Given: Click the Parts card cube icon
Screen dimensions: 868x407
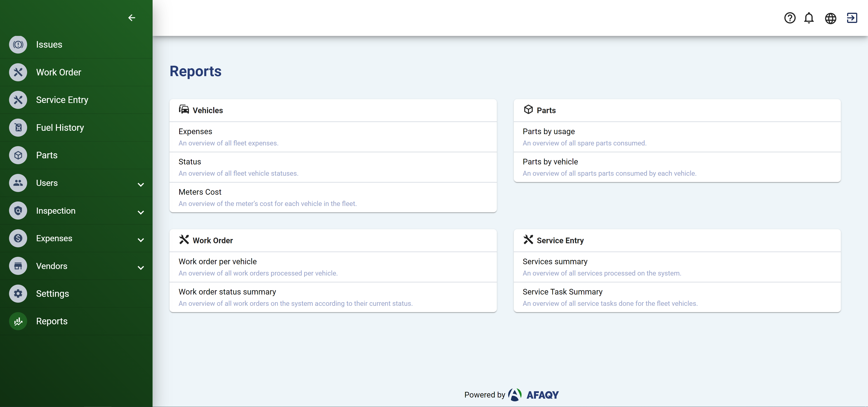Looking at the screenshot, I should [528, 109].
